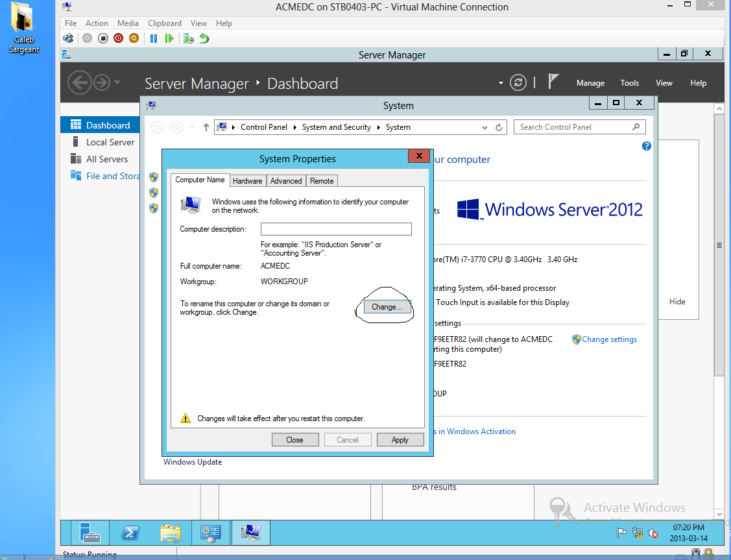Open PowerShell from the taskbar

pos(130,533)
